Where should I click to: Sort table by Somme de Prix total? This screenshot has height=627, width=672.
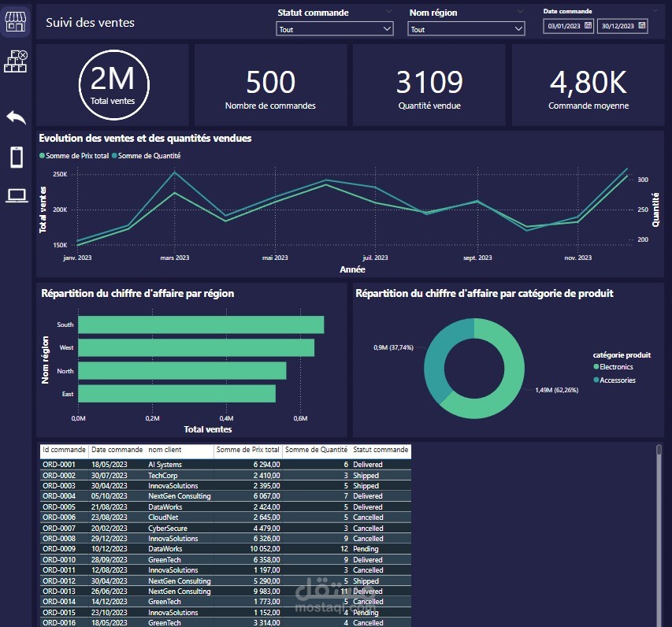tap(247, 450)
